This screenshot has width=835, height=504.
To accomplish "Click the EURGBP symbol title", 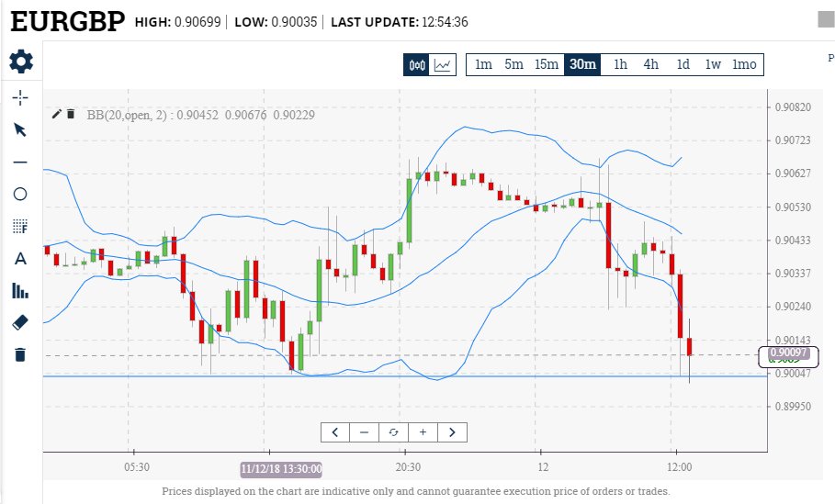I will [67, 22].
